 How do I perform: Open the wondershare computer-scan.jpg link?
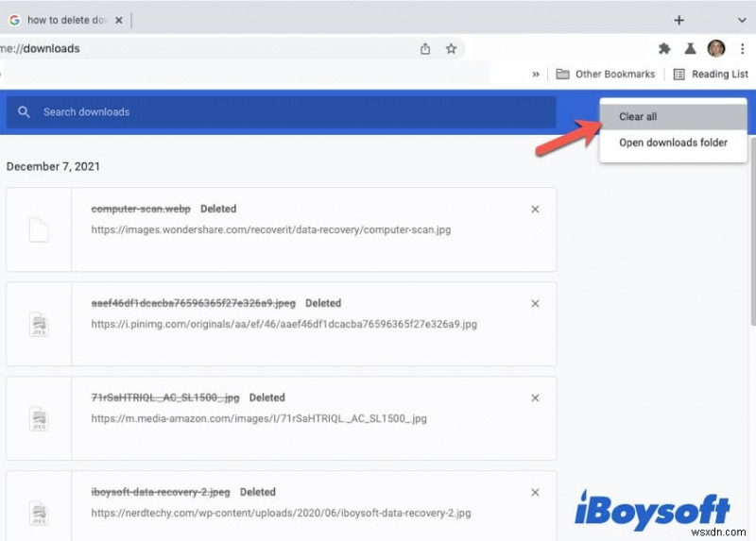click(x=271, y=229)
